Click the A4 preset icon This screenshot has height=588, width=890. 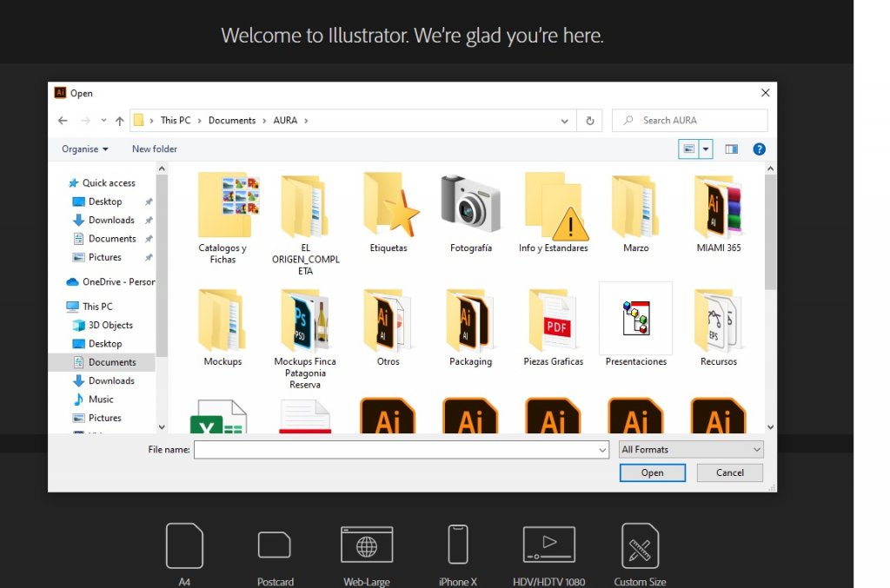(184, 545)
